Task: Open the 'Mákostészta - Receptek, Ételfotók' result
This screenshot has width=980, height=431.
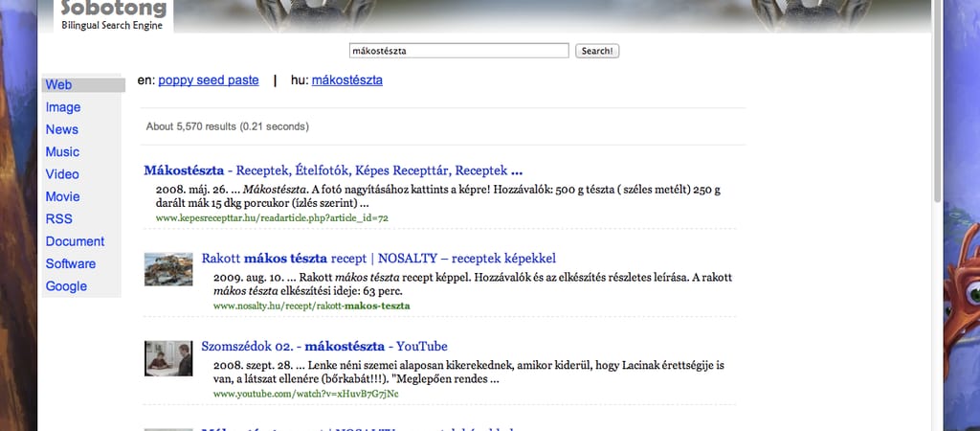Action: coord(333,170)
